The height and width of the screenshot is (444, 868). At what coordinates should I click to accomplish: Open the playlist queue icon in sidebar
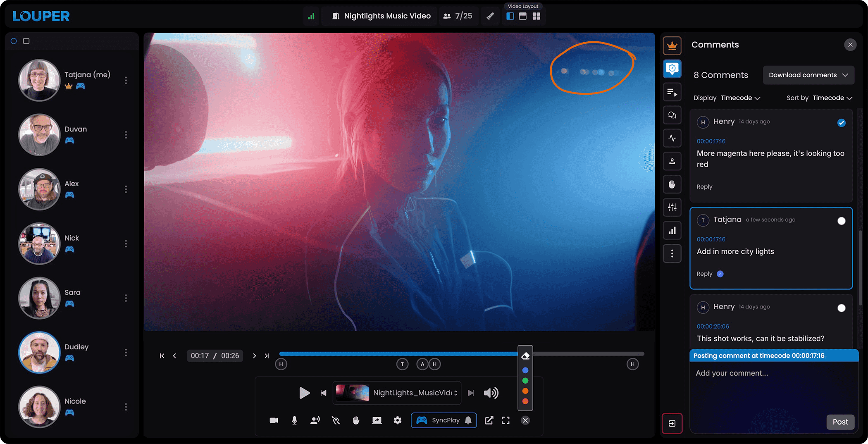pos(672,92)
